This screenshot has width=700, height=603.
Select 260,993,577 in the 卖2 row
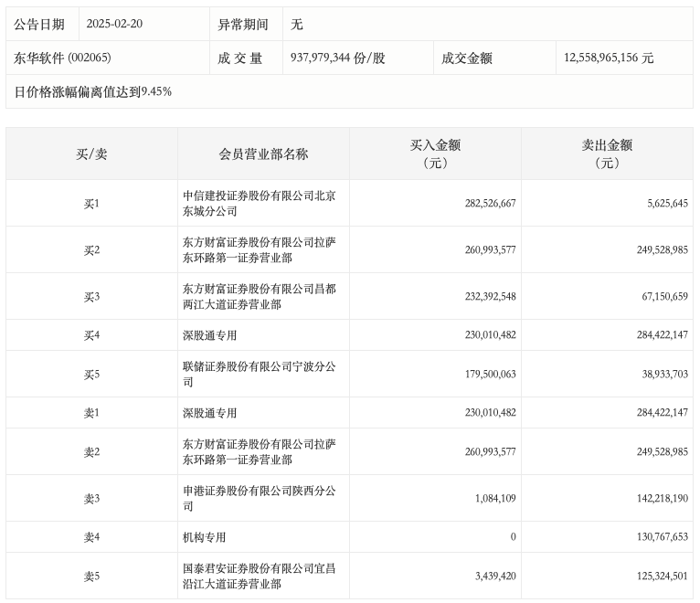(x=490, y=451)
